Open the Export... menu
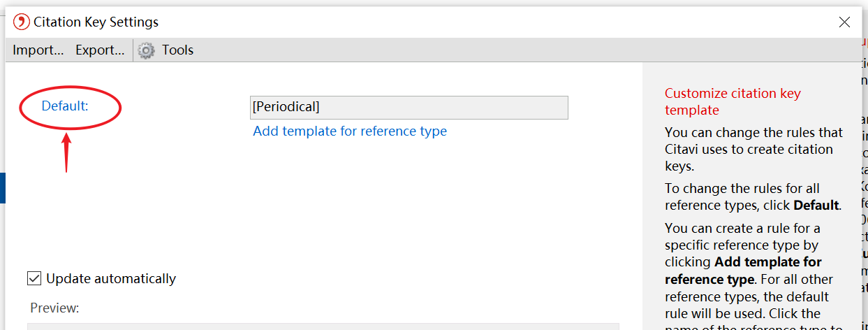The height and width of the screenshot is (330, 868). [x=100, y=50]
